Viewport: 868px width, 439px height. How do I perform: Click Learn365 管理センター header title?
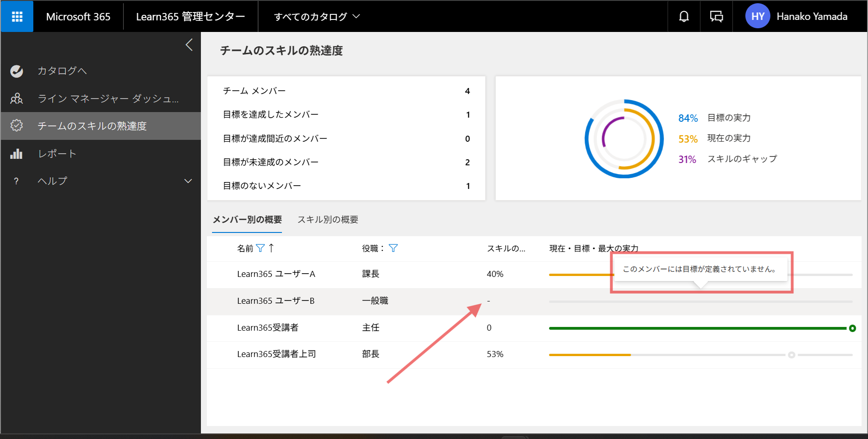tap(190, 17)
